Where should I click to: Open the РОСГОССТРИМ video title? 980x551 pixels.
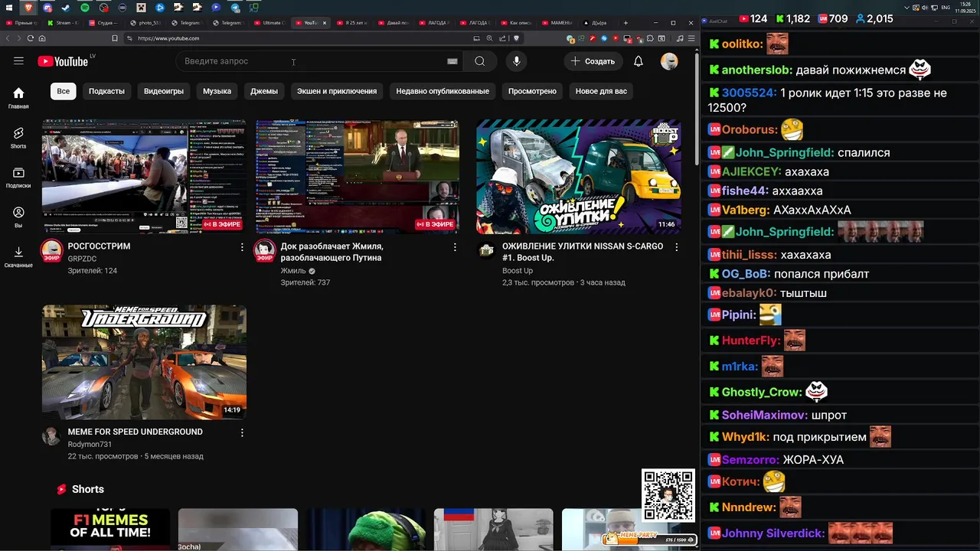99,246
